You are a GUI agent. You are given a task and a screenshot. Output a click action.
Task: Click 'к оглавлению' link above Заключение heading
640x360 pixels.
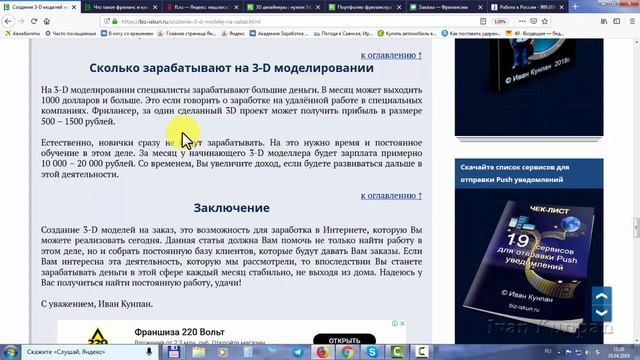[x=391, y=196]
